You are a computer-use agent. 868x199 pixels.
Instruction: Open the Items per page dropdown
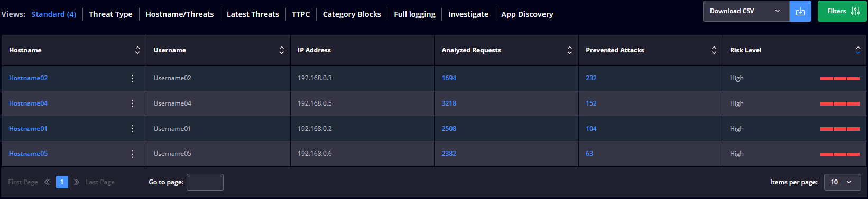[x=841, y=182]
